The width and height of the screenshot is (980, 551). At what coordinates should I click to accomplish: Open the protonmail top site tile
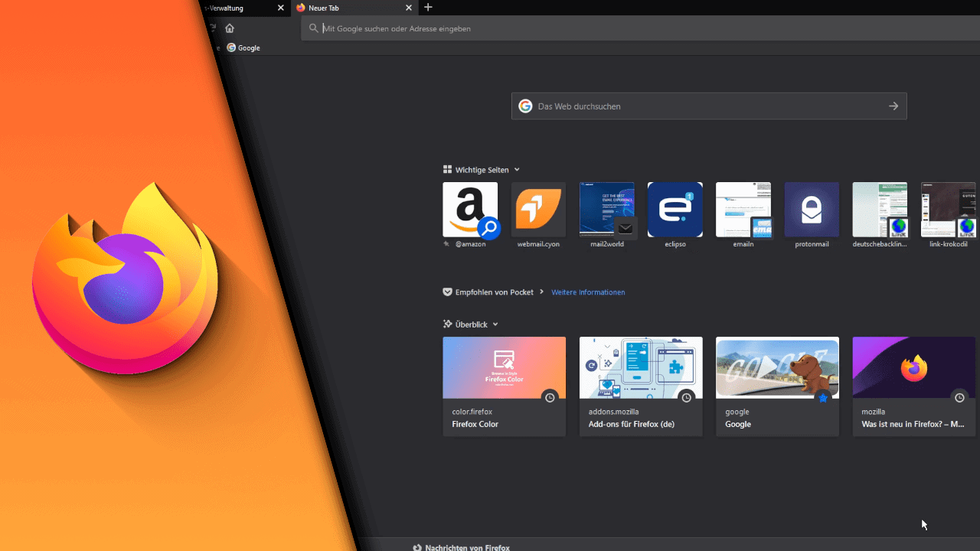[x=812, y=210]
